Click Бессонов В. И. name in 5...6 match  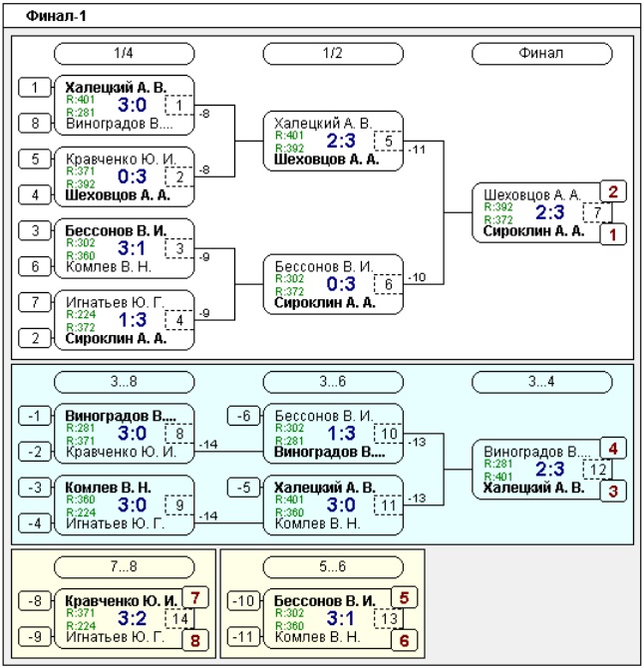pos(325,601)
